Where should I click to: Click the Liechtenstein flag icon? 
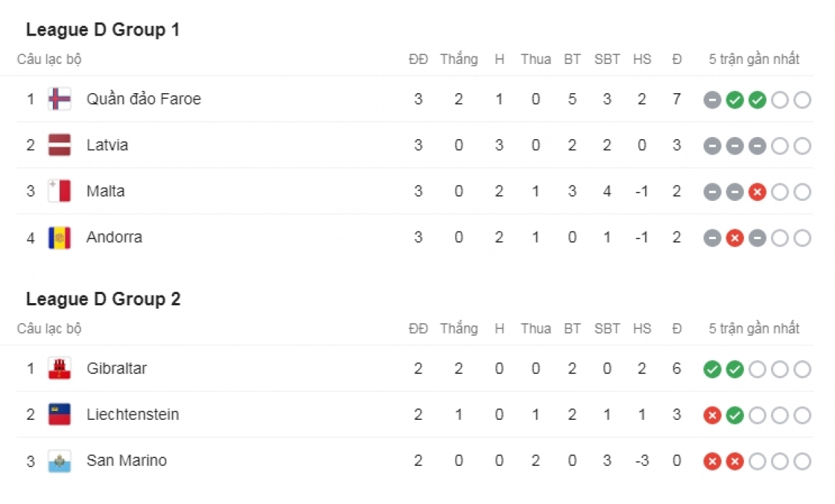coord(59,414)
